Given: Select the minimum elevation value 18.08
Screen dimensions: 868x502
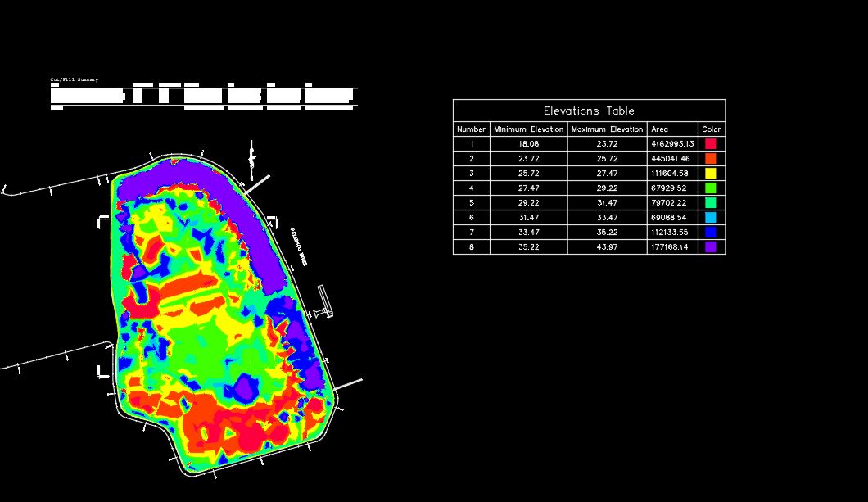Looking at the screenshot, I should [x=528, y=143].
